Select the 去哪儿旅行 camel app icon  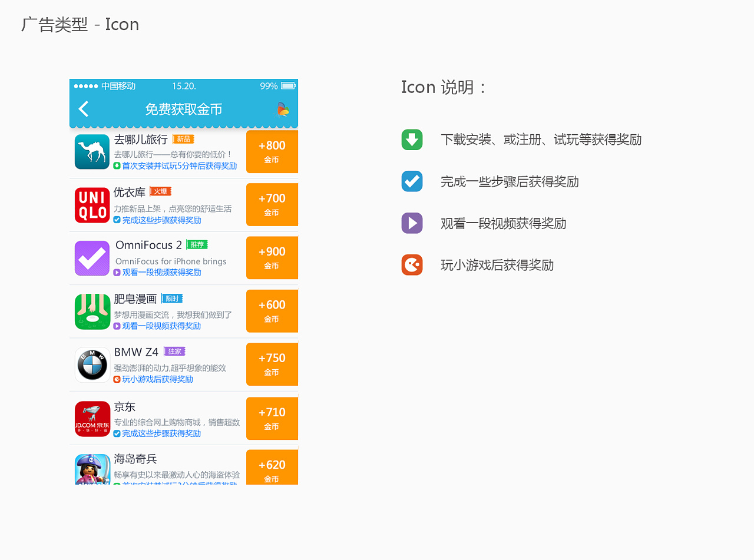pyautogui.click(x=92, y=152)
